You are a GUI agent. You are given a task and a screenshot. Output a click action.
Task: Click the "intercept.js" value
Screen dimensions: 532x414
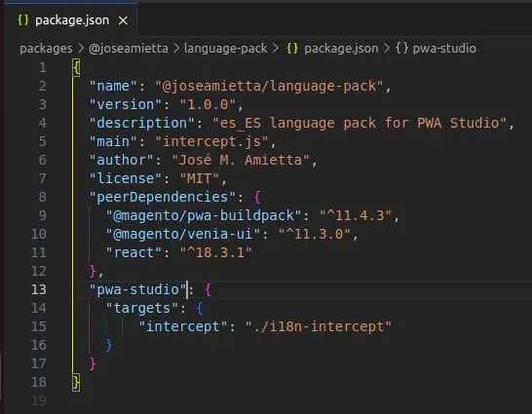tap(212, 141)
